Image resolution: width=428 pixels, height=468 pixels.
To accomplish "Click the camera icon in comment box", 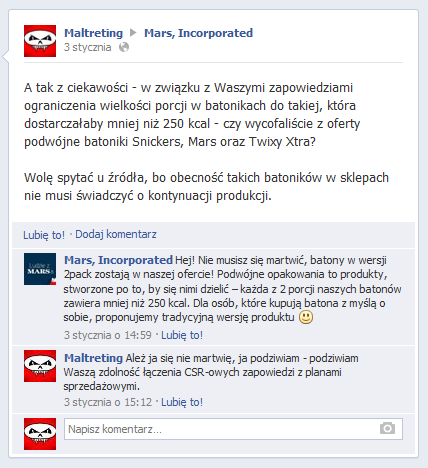I will [387, 428].
